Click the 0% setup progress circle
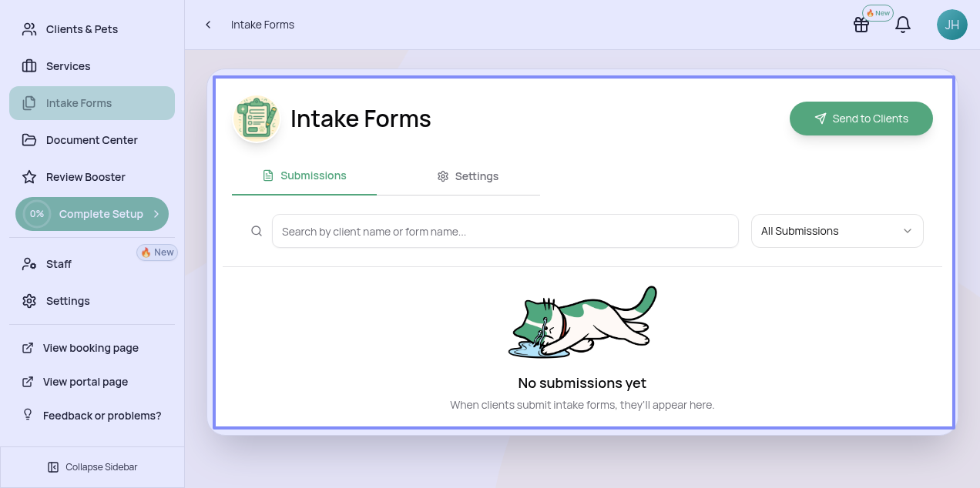 36,214
